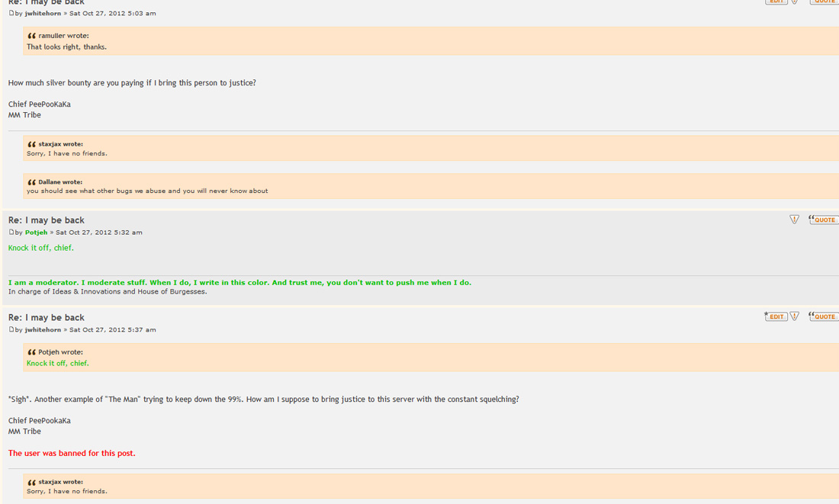Open "Re: I may be back" title by Potjeh

[46, 220]
